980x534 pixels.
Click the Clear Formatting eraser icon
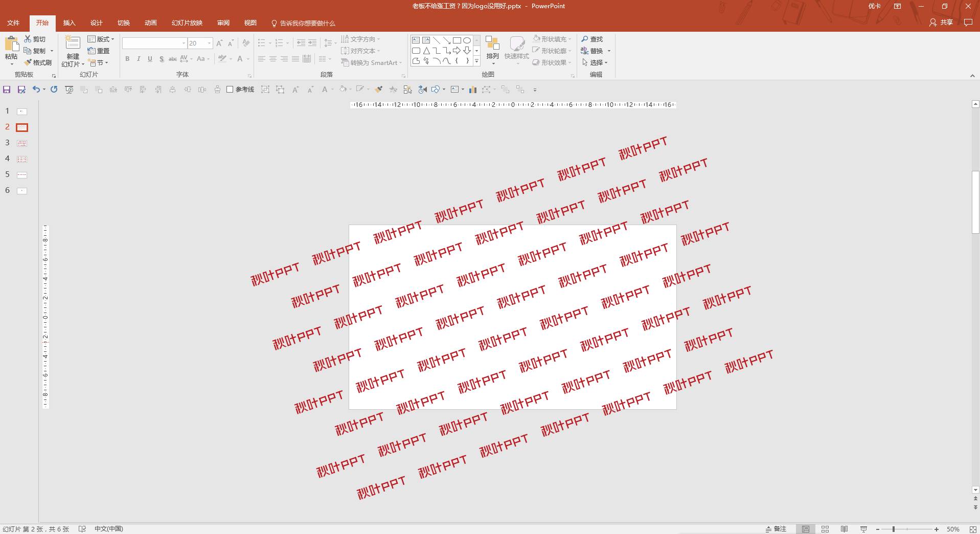coord(246,43)
